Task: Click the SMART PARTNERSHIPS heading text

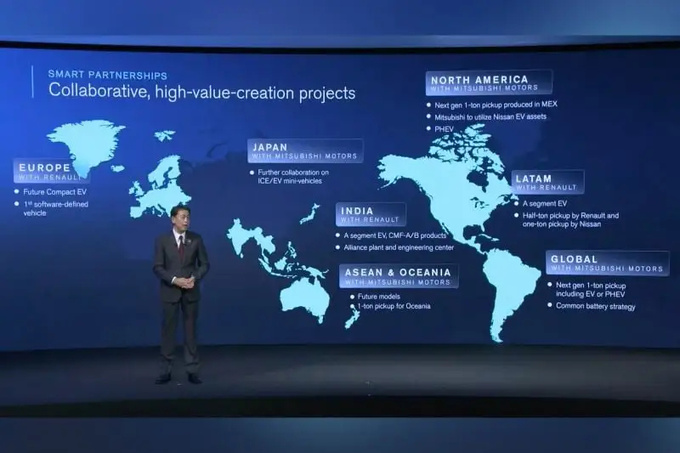Action: click(x=107, y=74)
